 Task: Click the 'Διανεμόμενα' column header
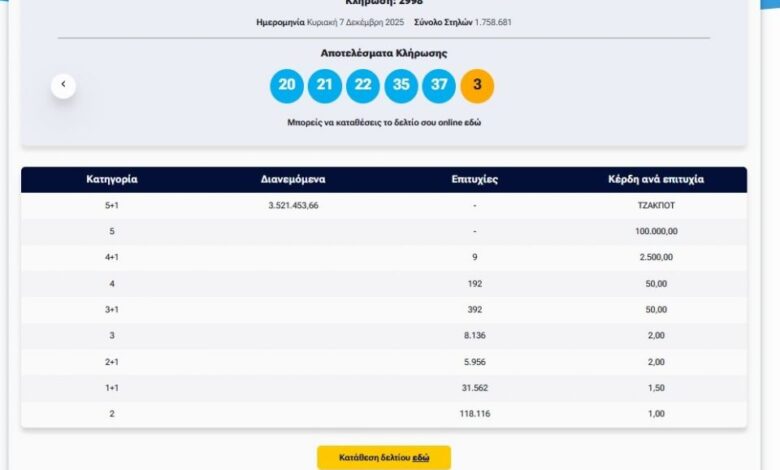pos(293,180)
